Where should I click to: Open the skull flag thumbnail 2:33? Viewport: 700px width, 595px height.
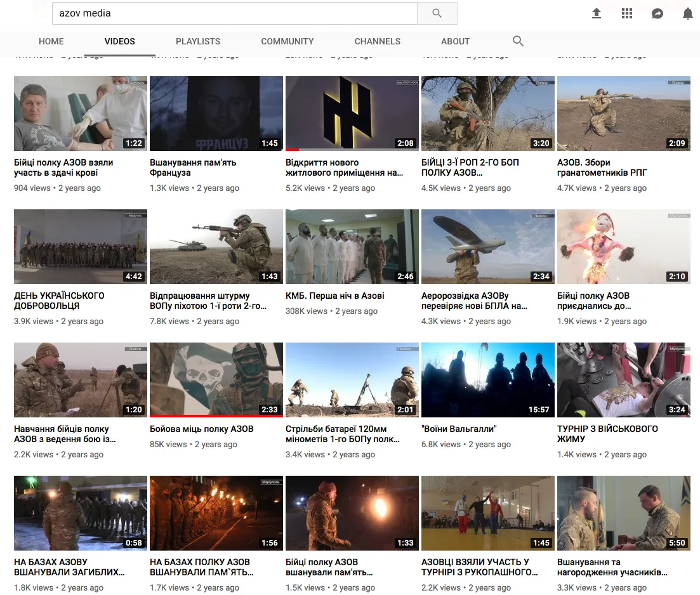coord(216,380)
